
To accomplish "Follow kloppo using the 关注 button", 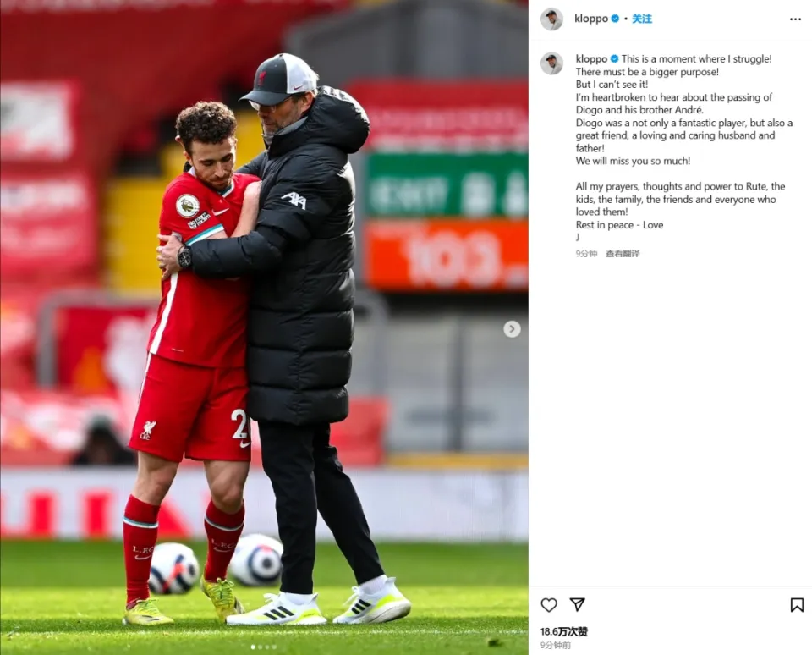I will point(642,19).
